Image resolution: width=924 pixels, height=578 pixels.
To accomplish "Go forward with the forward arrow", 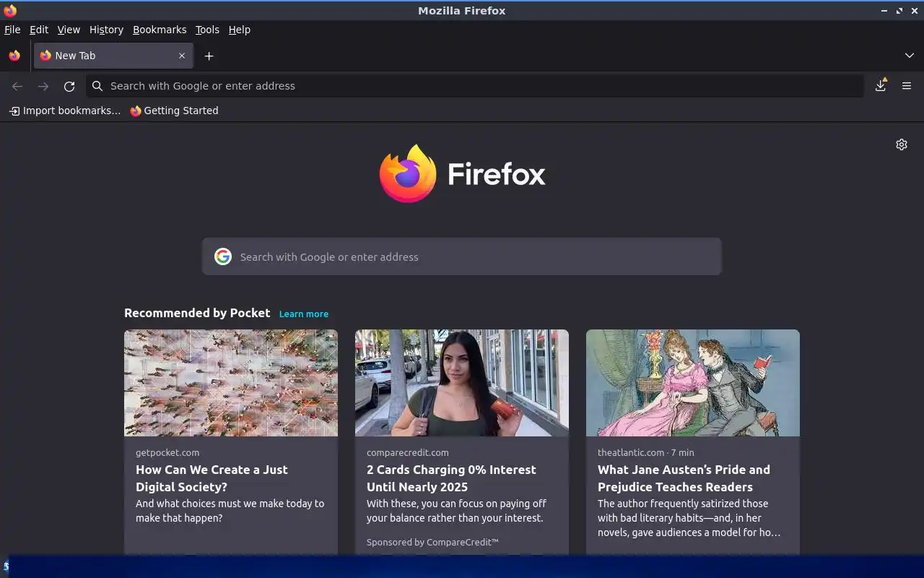I will tap(43, 86).
